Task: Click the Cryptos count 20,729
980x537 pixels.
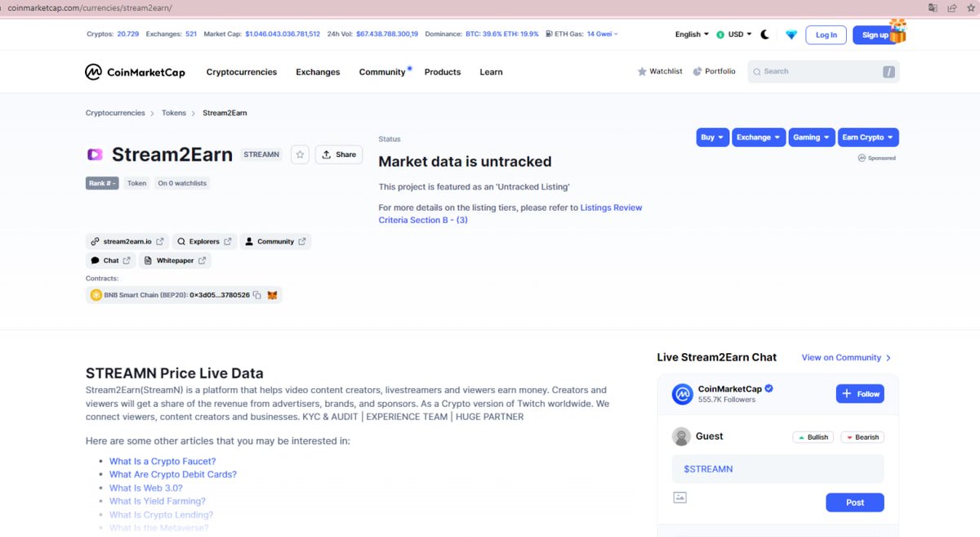Action: [x=128, y=34]
